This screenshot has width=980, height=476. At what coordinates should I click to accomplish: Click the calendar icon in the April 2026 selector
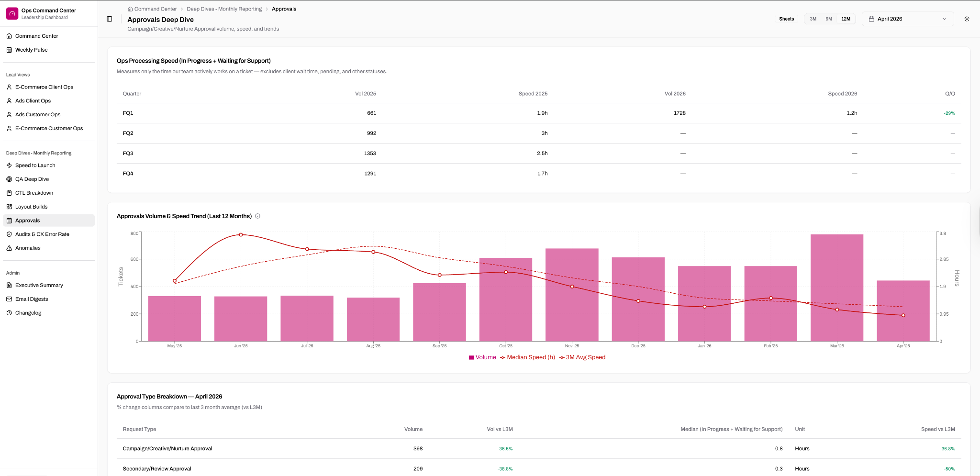pyautogui.click(x=871, y=19)
